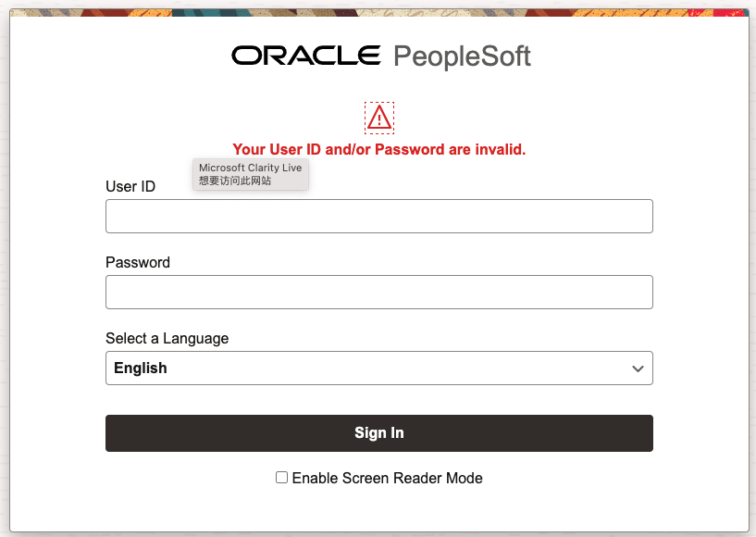
Task: Click the language dropdown chevron arrow
Action: (x=638, y=368)
